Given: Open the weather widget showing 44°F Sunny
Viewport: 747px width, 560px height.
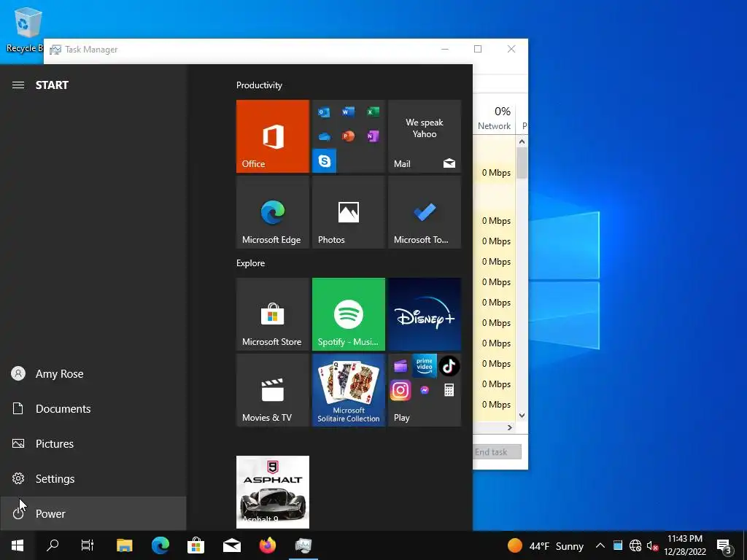Looking at the screenshot, I should coord(545,545).
